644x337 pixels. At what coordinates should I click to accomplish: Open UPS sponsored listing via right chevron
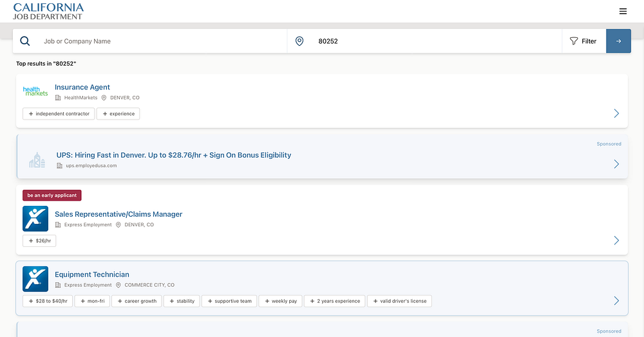(x=616, y=164)
